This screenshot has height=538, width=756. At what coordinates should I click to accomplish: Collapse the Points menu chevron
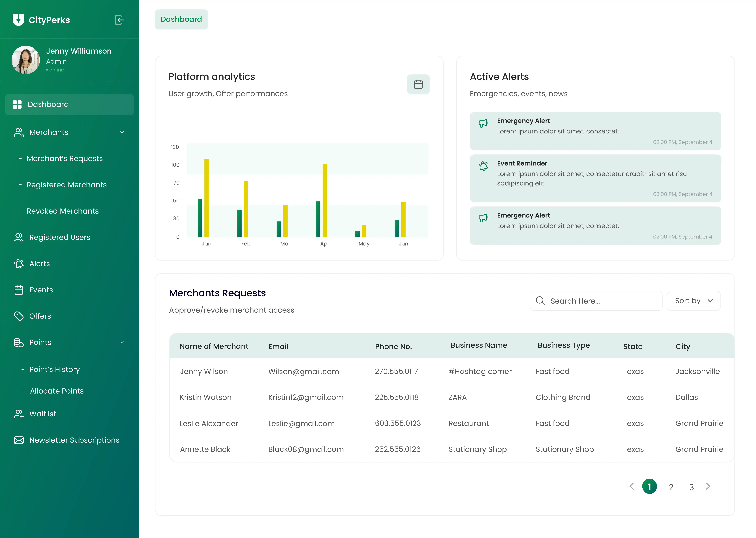[x=122, y=343]
